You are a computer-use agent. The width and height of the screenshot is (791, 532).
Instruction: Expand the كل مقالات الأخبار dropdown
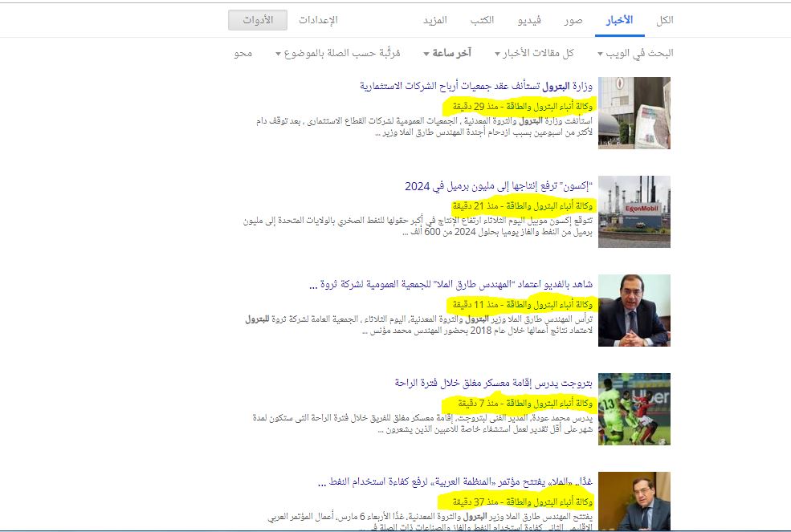tap(534, 53)
